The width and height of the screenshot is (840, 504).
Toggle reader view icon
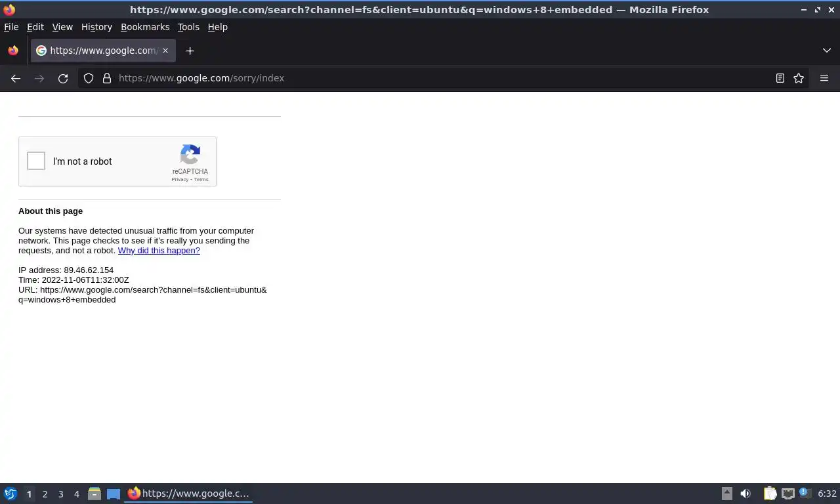pos(780,78)
